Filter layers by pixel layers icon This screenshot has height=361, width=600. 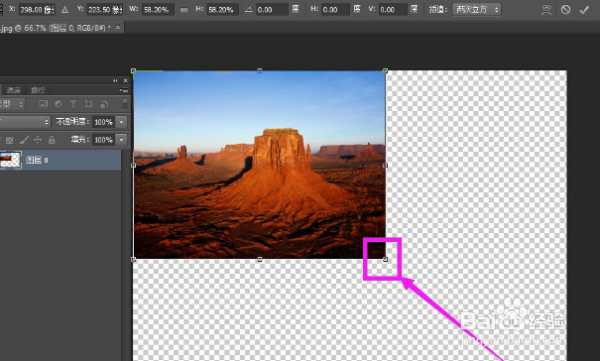[x=43, y=104]
